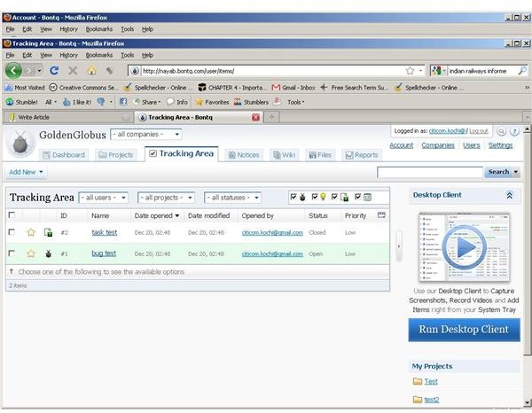Click the I like it! thumbs-up
Screen dimensions: 532x413
[77, 102]
